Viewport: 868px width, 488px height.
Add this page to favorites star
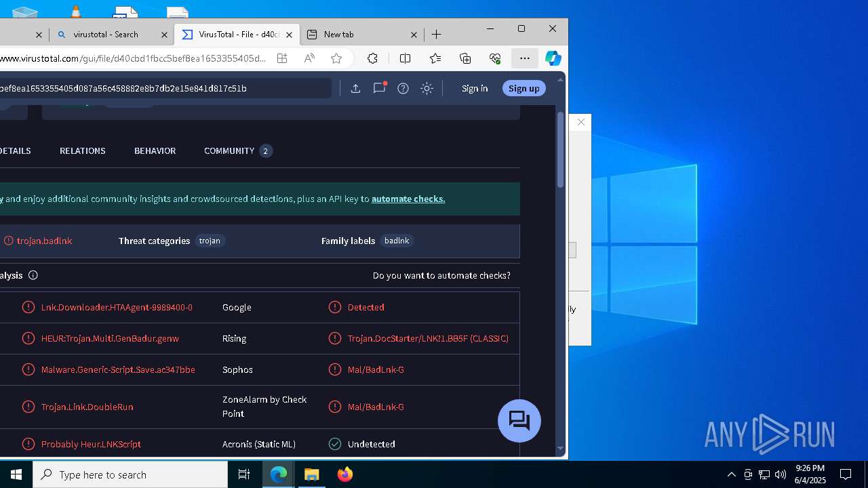pos(336,58)
